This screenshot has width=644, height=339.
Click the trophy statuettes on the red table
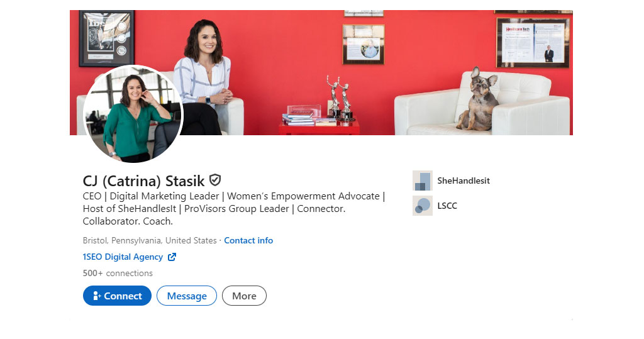pyautogui.click(x=340, y=97)
